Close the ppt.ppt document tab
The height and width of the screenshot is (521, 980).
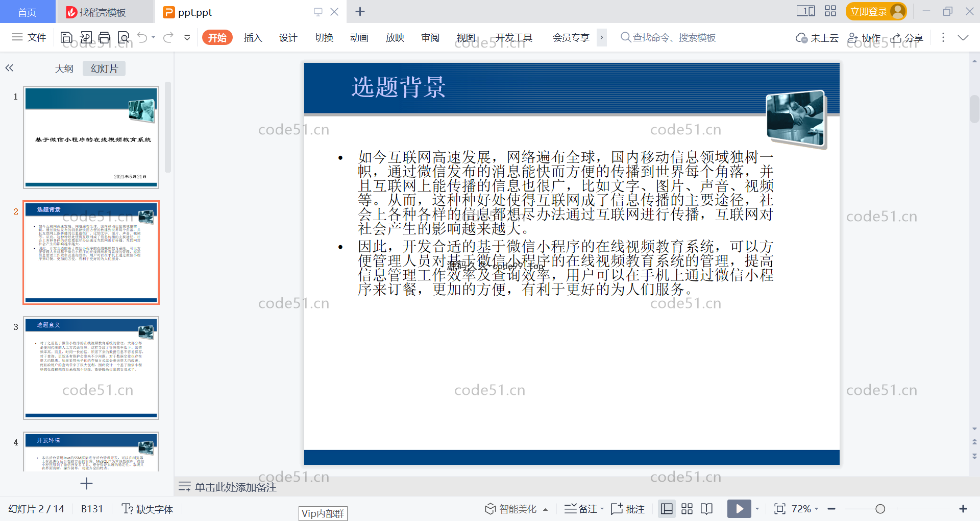tap(334, 12)
